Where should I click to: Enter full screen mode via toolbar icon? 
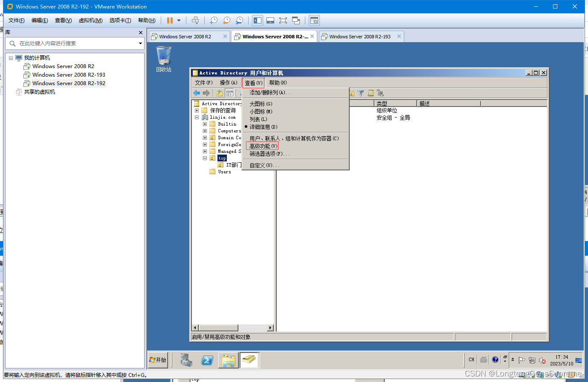point(283,20)
